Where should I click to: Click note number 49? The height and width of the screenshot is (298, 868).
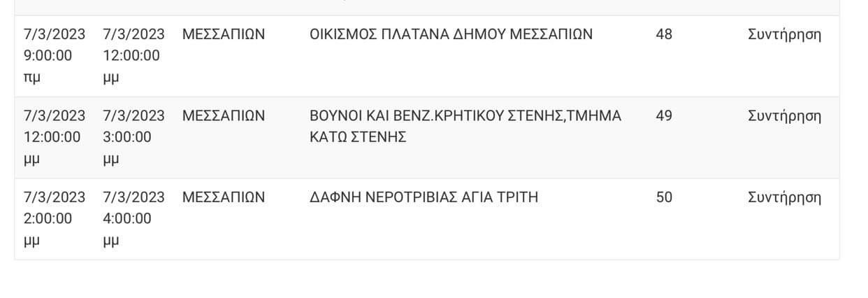(664, 115)
